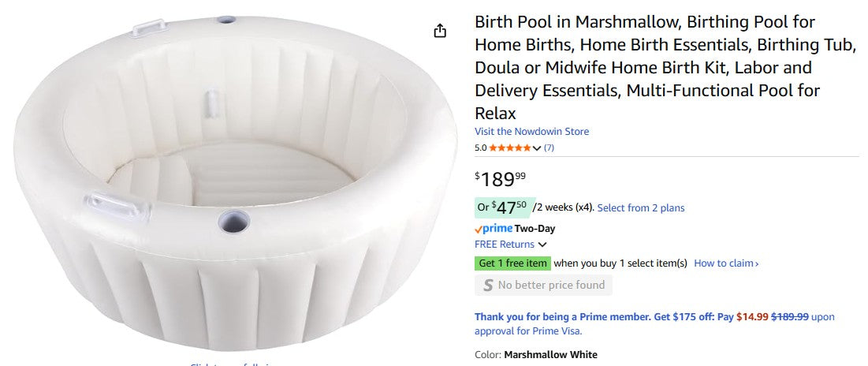The height and width of the screenshot is (366, 868).
Task: Visit the Nowdowin Store
Action: pyautogui.click(x=531, y=132)
